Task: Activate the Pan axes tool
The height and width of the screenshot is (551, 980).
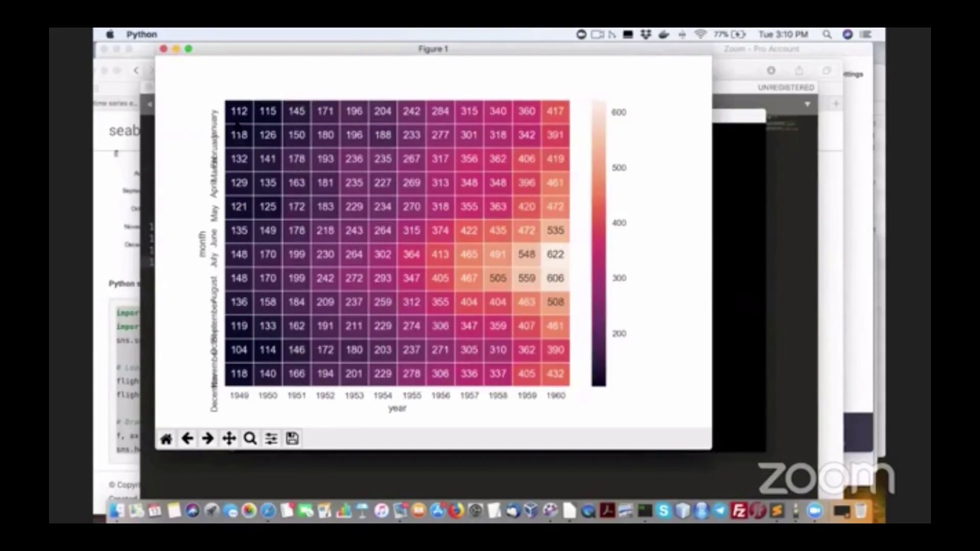Action: [x=229, y=439]
